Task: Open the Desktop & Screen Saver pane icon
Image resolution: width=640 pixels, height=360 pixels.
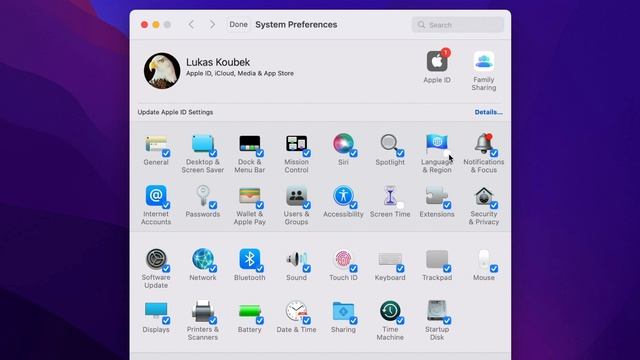Action: coord(202,144)
